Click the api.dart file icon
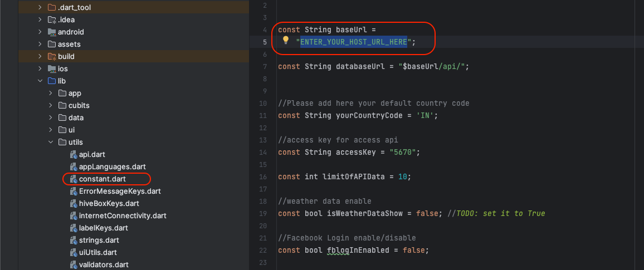The width and height of the screenshot is (644, 270). pos(74,155)
